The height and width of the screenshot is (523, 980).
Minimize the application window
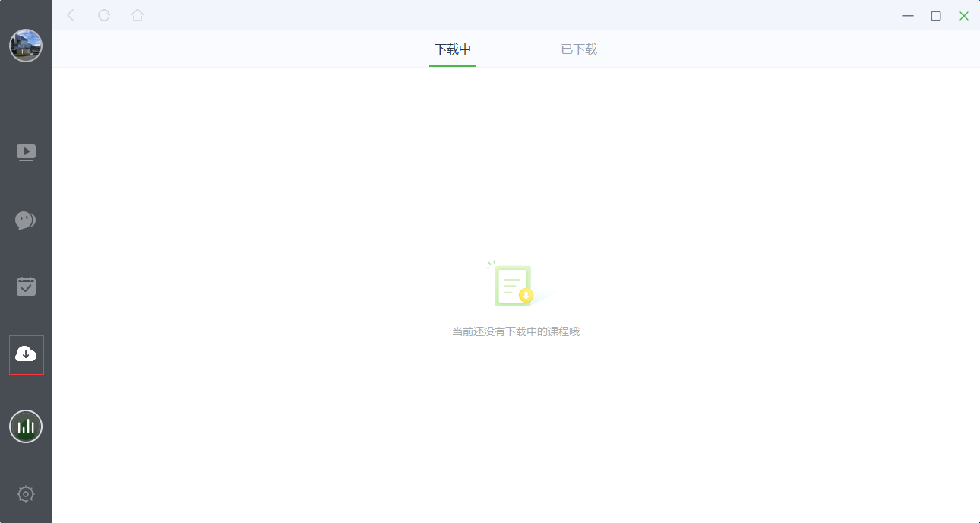pos(907,16)
